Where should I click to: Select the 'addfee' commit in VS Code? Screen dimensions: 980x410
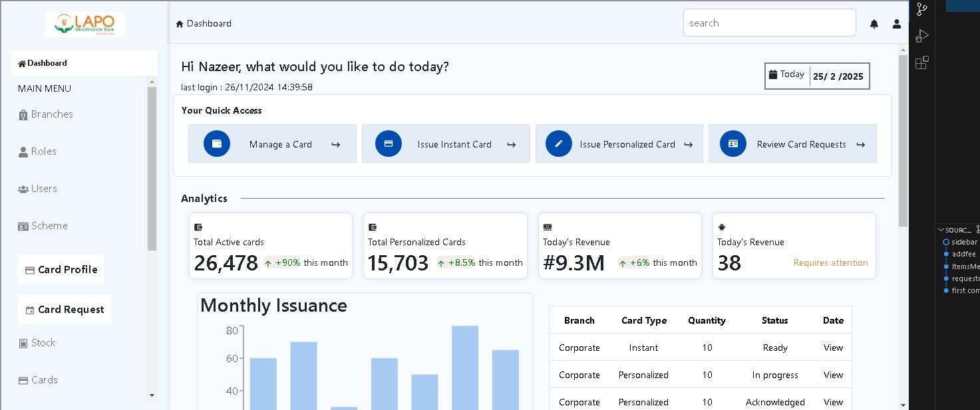click(963, 254)
